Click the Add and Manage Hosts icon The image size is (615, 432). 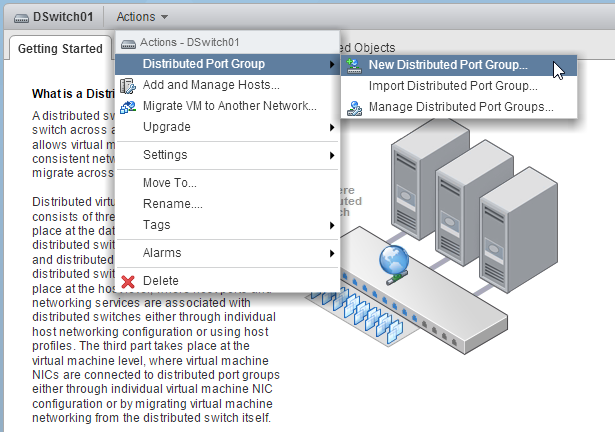pos(128,86)
